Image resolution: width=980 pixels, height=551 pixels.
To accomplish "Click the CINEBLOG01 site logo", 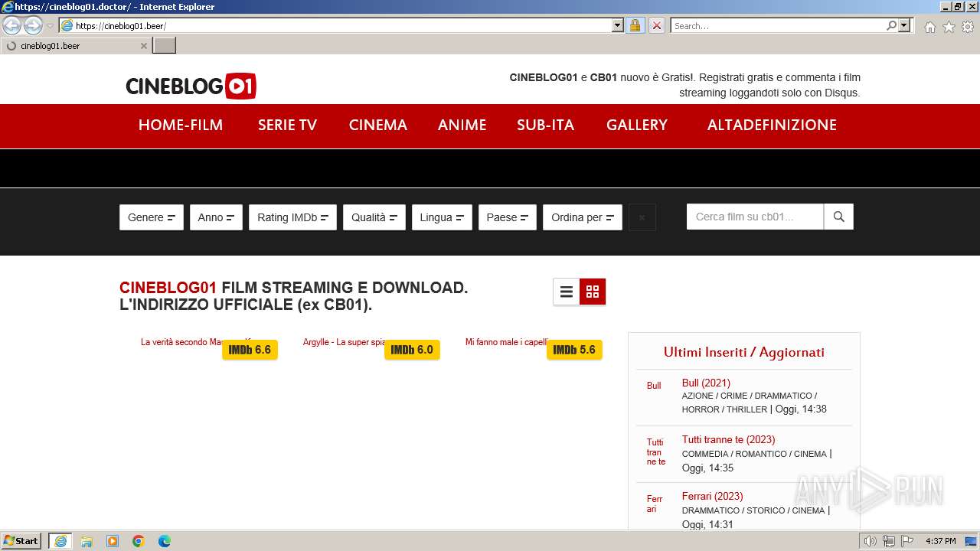I will click(191, 86).
